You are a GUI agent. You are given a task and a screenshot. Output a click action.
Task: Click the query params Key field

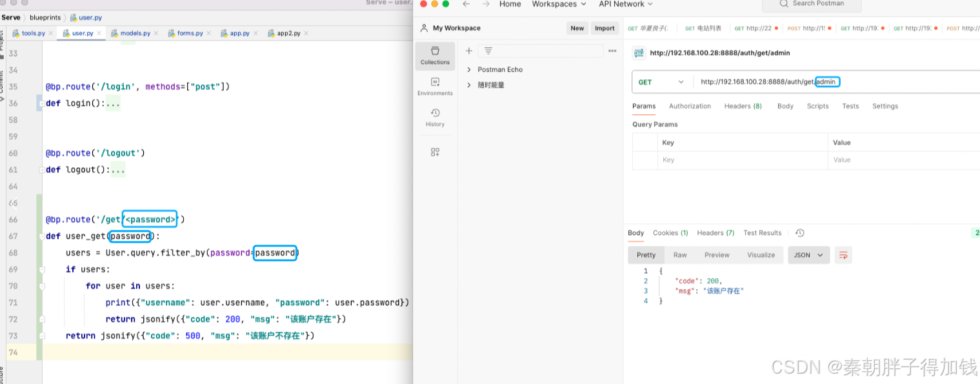point(742,159)
